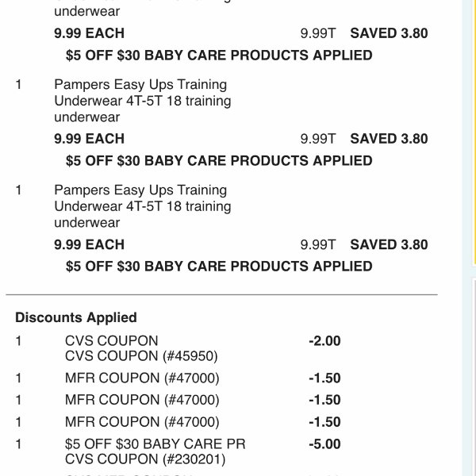
Task: Click the -5.00 discount amount
Action: click(x=324, y=444)
